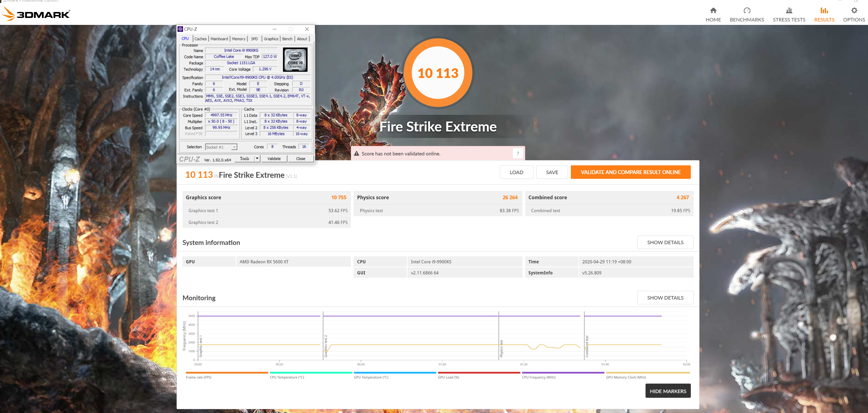Click the Time value 2020-04-29 11:19

tap(636, 262)
